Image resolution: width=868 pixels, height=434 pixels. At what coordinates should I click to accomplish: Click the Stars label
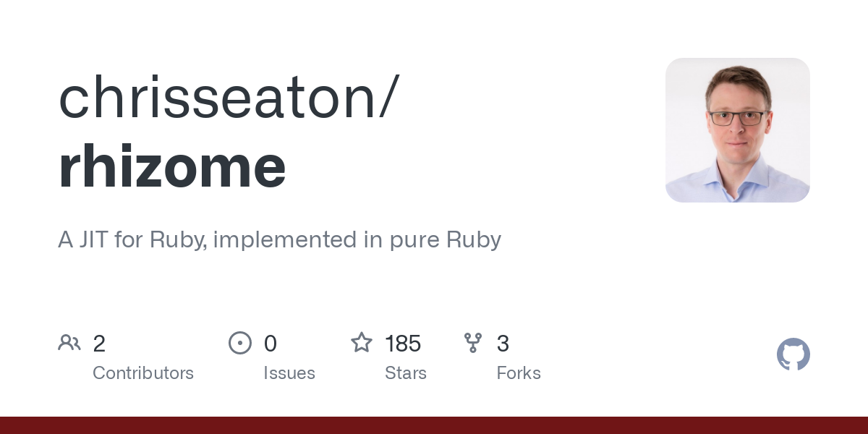point(406,373)
